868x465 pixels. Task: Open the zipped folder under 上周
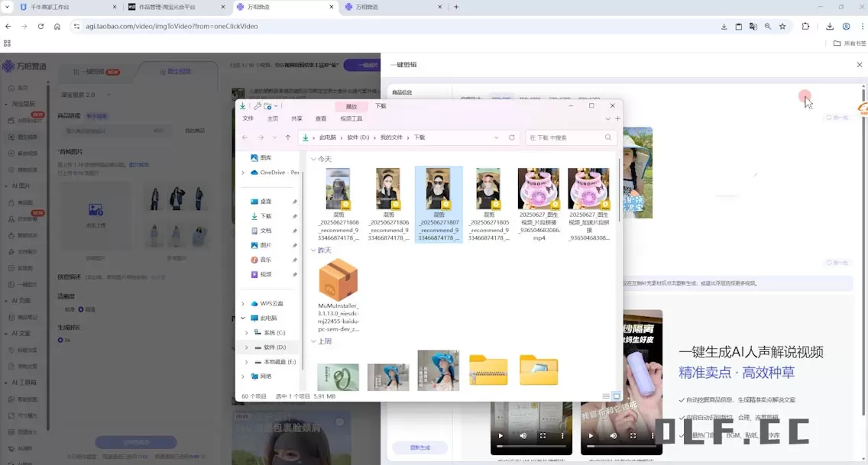click(488, 370)
